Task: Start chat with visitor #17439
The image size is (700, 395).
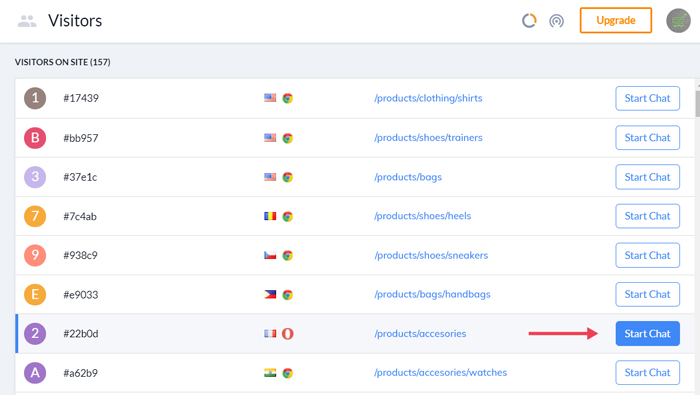Action: tap(647, 98)
